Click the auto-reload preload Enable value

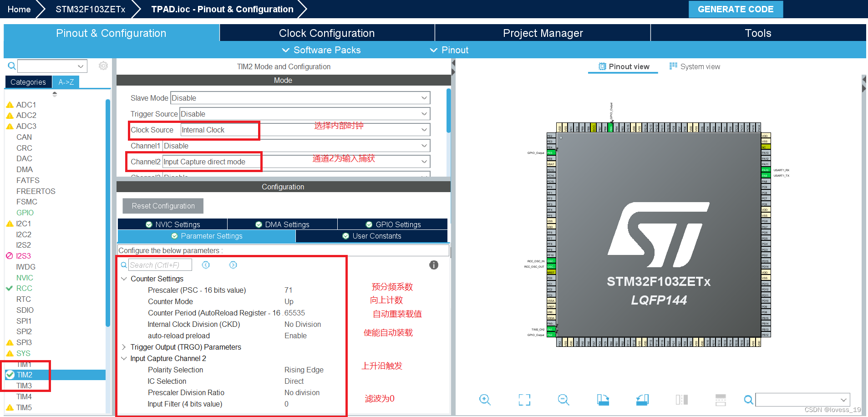[x=295, y=336]
